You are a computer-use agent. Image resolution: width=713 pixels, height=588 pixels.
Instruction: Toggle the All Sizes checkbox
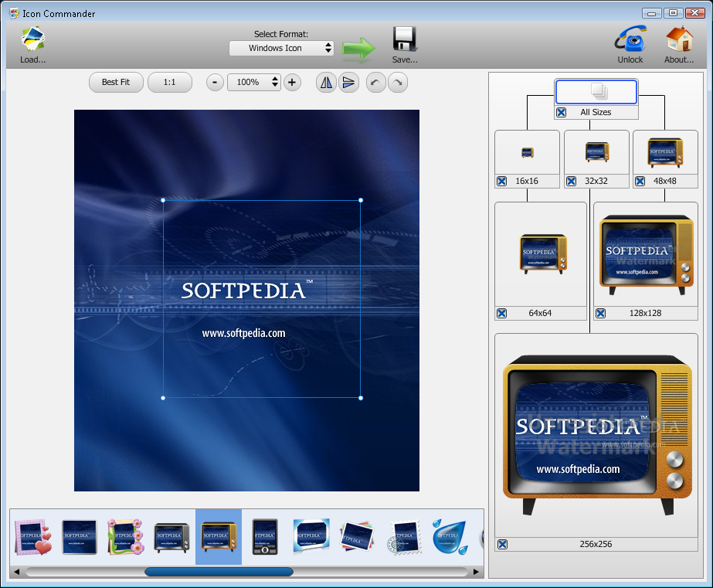562,112
